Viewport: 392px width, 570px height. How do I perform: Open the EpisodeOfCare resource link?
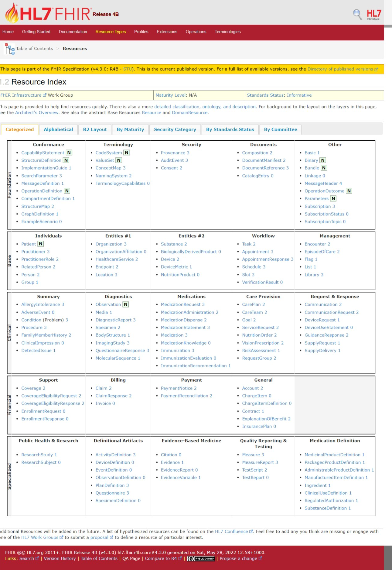(x=320, y=252)
